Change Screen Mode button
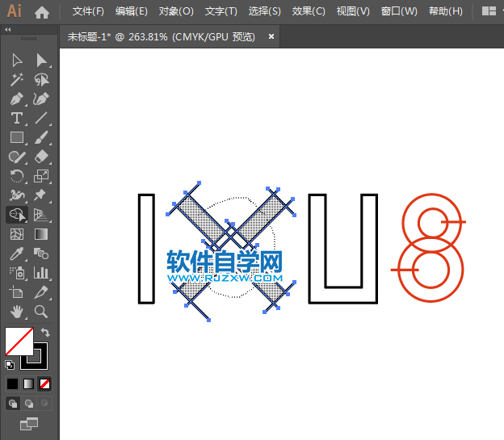 coord(29,424)
